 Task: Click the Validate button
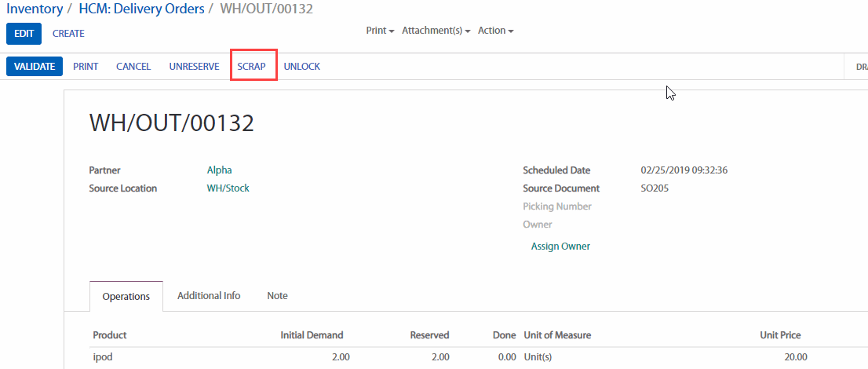pyautogui.click(x=35, y=67)
